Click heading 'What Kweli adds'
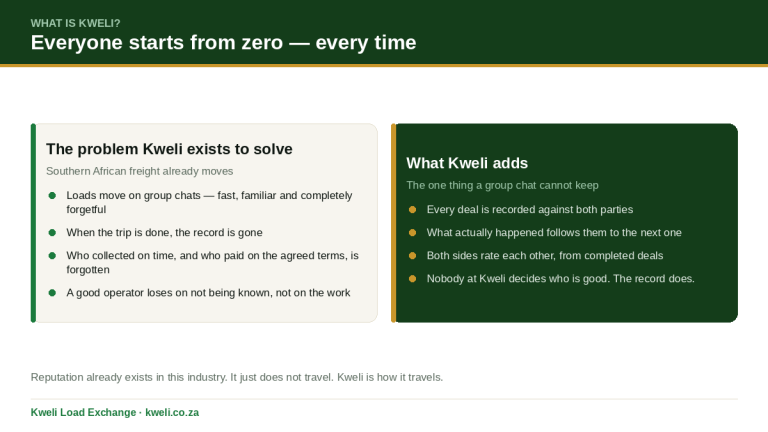 pos(467,163)
